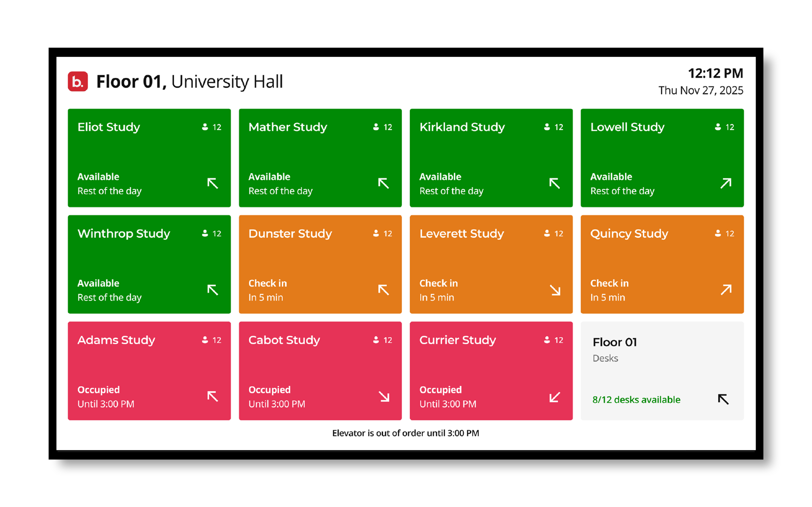
Task: Select the 'Mather Study' room title
Action: (288, 127)
